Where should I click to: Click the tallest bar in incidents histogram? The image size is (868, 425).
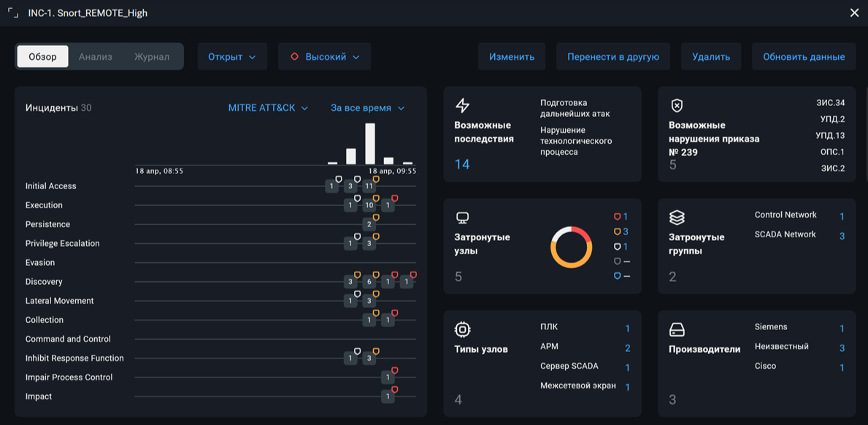tap(370, 144)
